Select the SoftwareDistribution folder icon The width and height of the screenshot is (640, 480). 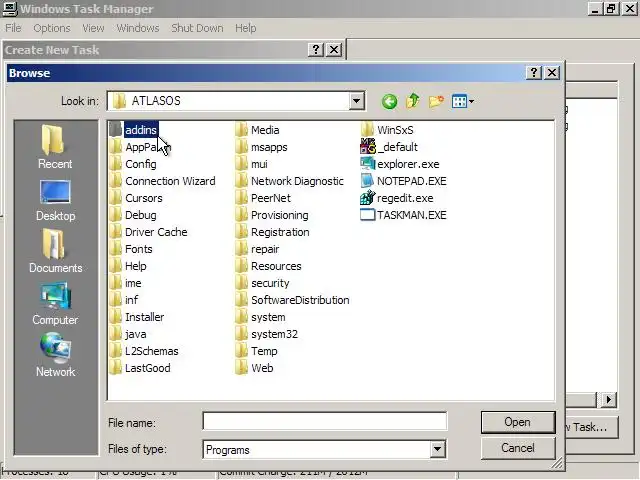pos(242,300)
